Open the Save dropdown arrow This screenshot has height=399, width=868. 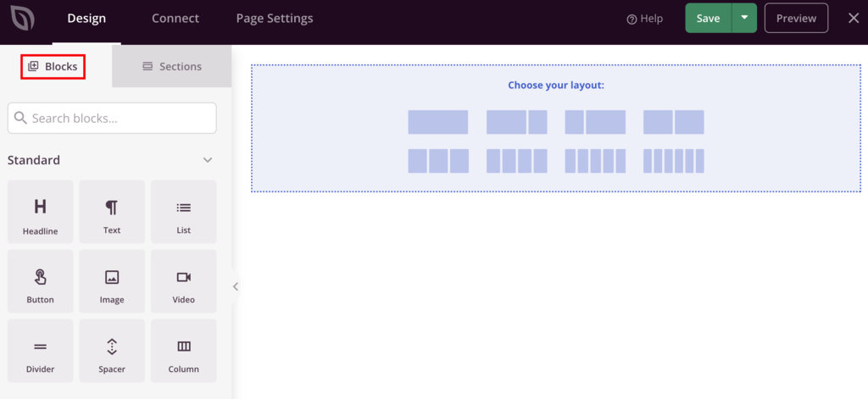pos(744,18)
